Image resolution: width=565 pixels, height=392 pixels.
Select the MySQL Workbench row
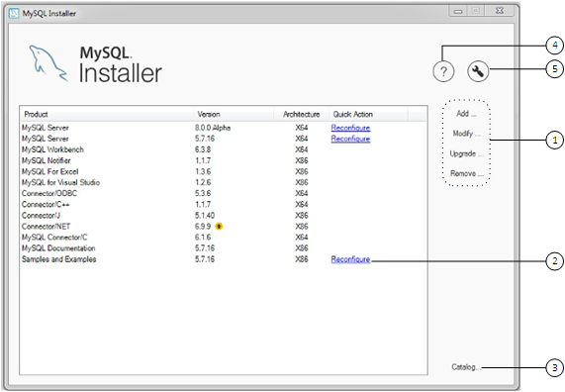coord(224,149)
